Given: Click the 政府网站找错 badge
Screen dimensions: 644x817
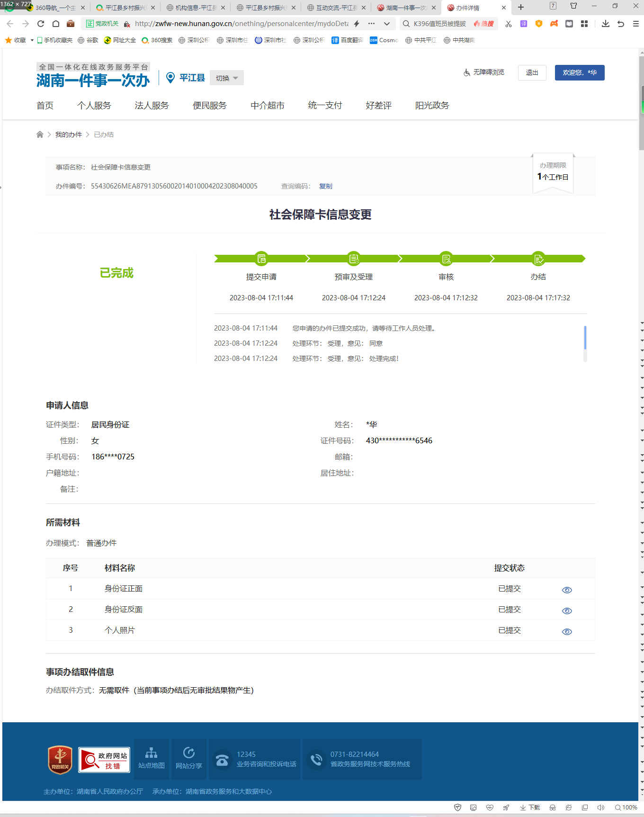Looking at the screenshot, I should (x=104, y=760).
